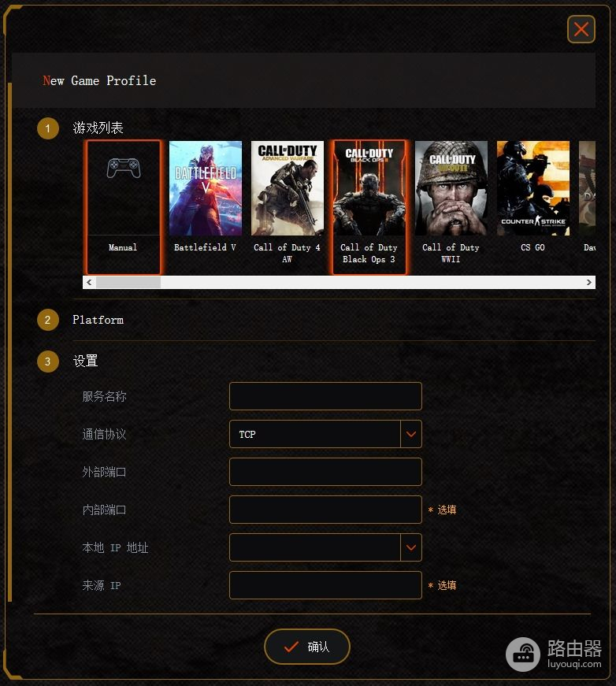The width and height of the screenshot is (616, 686).
Task: Select the CS GO game cover
Action: click(x=533, y=188)
